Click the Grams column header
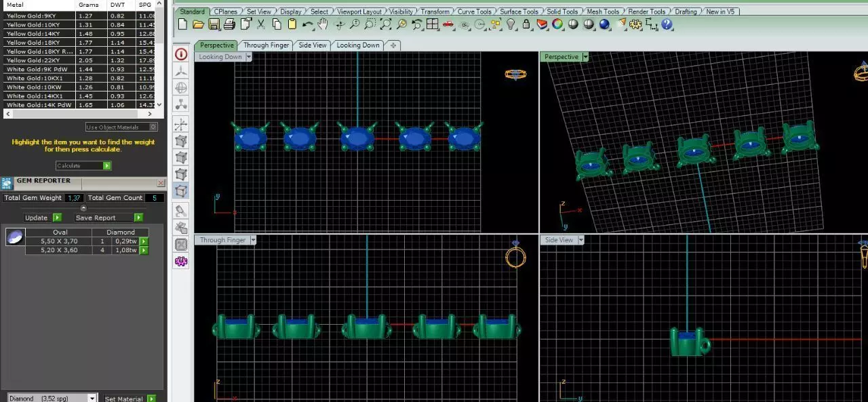Screen dimensions: 868x402 point(88,5)
